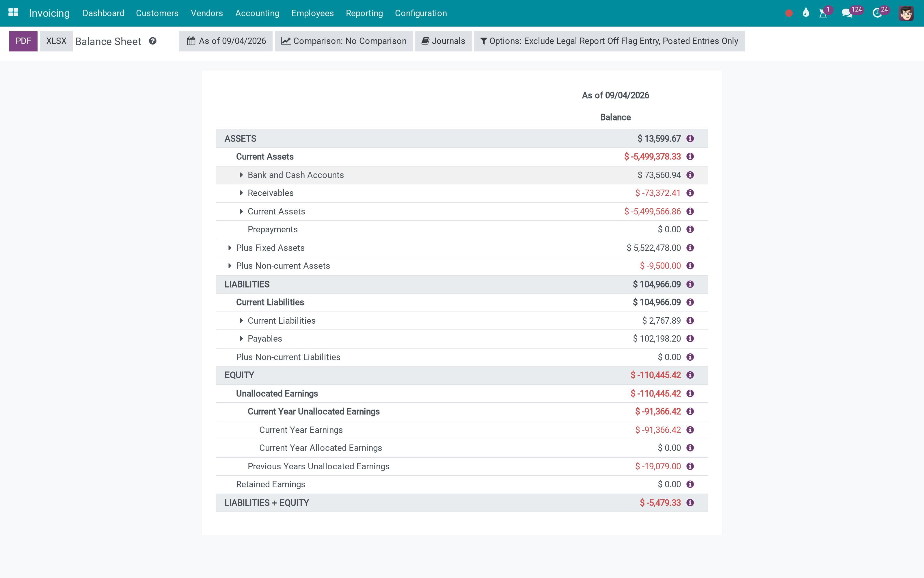Click the Retained Earnings label
This screenshot has height=578, width=924.
pyautogui.click(x=271, y=484)
